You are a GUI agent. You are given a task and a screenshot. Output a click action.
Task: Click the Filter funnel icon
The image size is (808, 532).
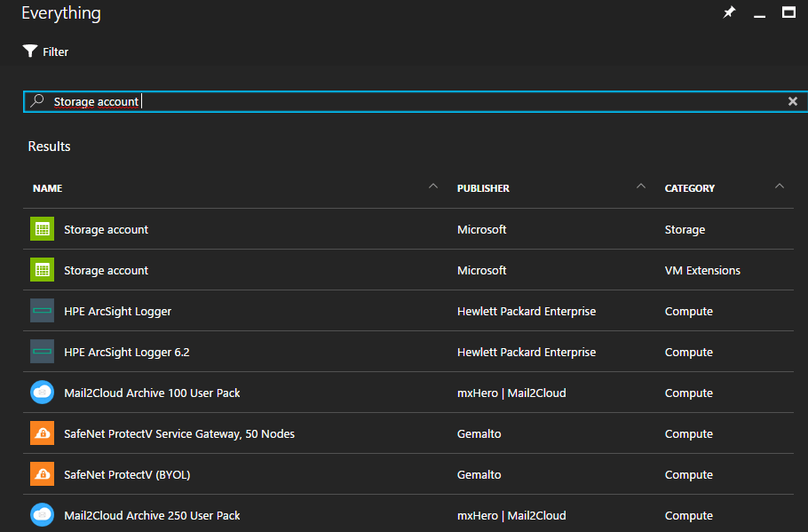30,51
